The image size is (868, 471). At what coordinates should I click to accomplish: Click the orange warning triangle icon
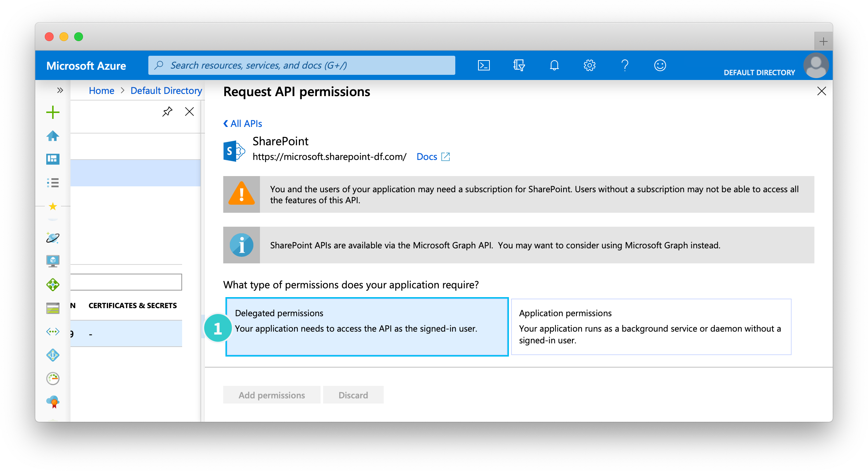[x=242, y=194]
